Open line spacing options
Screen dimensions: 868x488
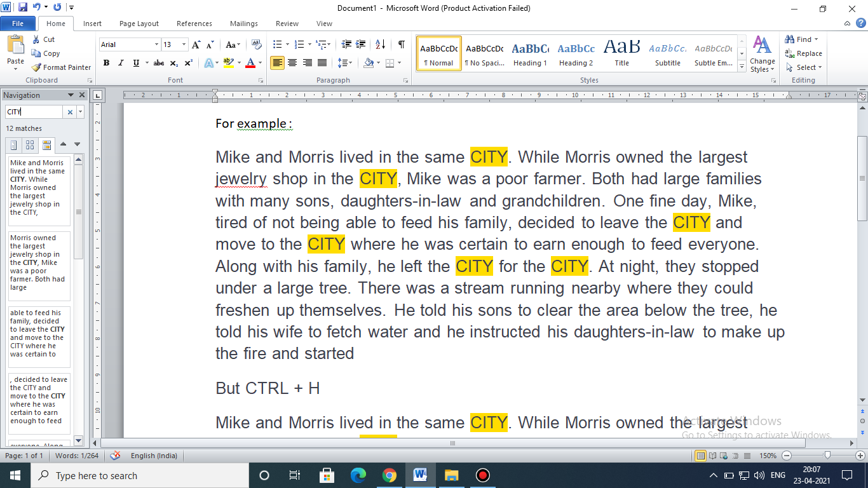(x=345, y=63)
